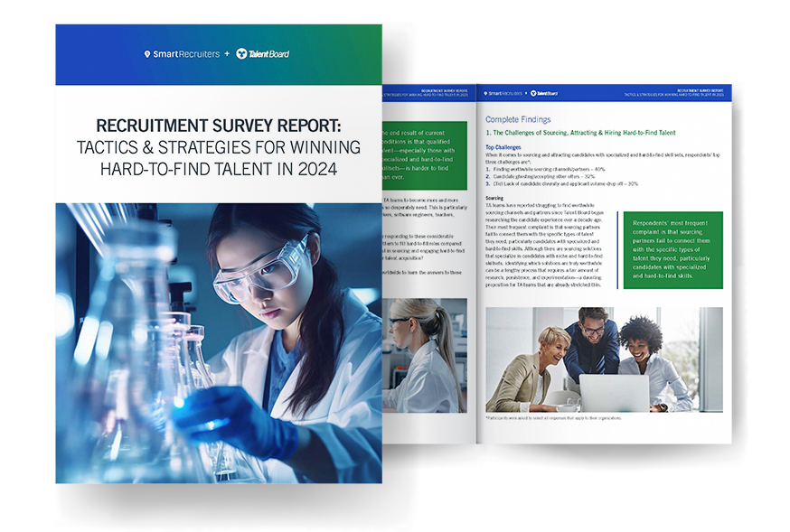Click the 'Sourcing' subheading

[494, 197]
